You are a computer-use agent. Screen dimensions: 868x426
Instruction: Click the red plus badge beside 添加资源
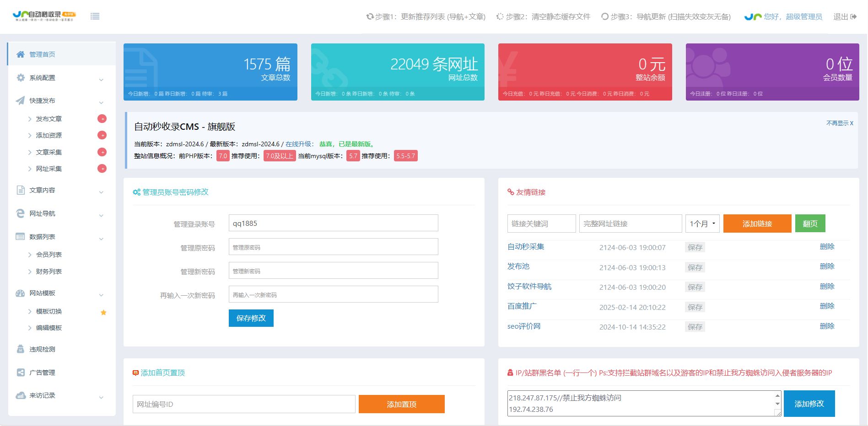pyautogui.click(x=102, y=135)
